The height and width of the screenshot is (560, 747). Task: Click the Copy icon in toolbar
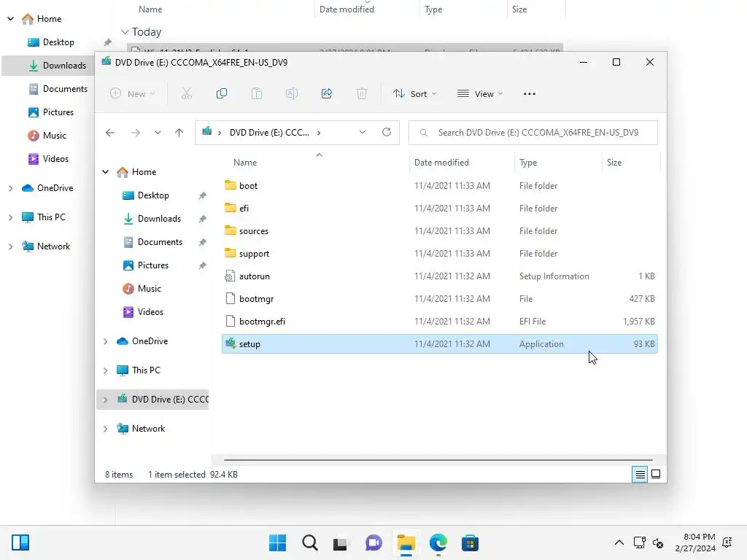point(222,93)
